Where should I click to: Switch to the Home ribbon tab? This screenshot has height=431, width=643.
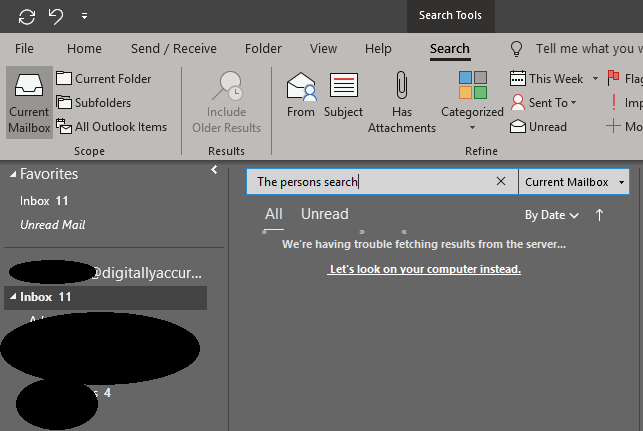tap(84, 48)
